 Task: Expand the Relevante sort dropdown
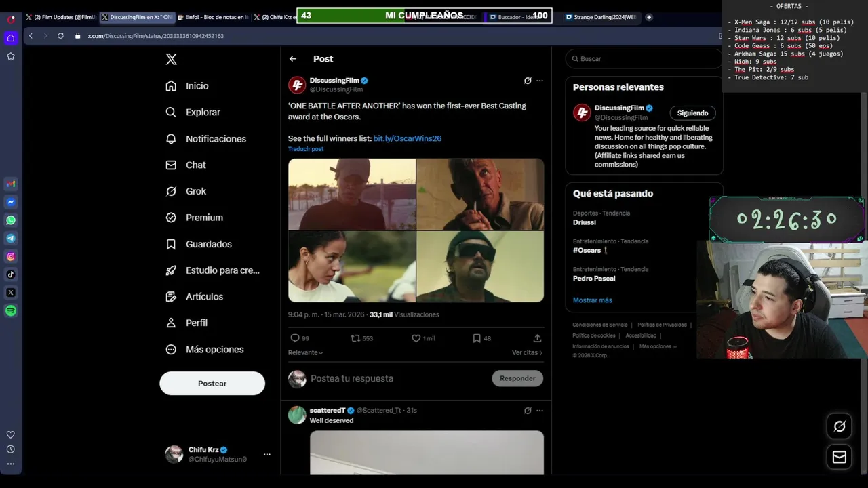pos(305,353)
